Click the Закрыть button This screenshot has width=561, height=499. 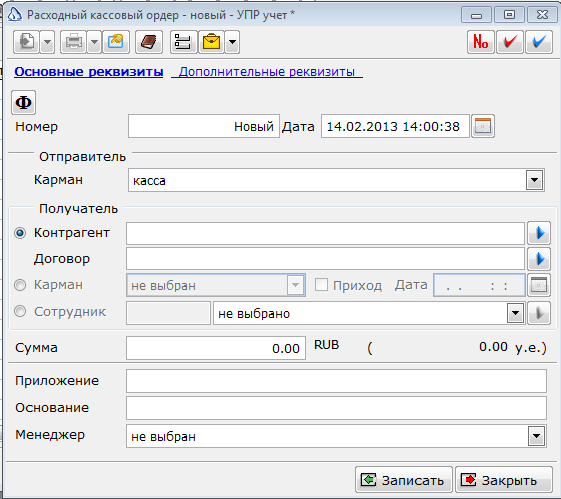504,480
